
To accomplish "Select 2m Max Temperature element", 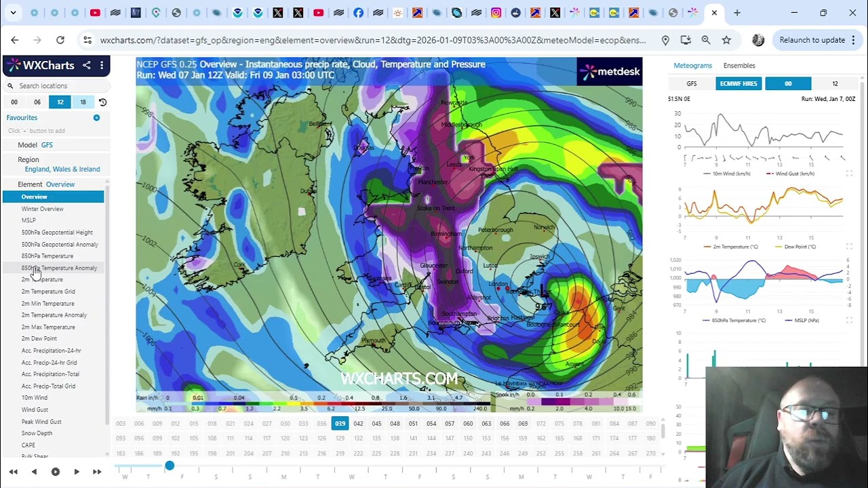I will pyautogui.click(x=48, y=327).
